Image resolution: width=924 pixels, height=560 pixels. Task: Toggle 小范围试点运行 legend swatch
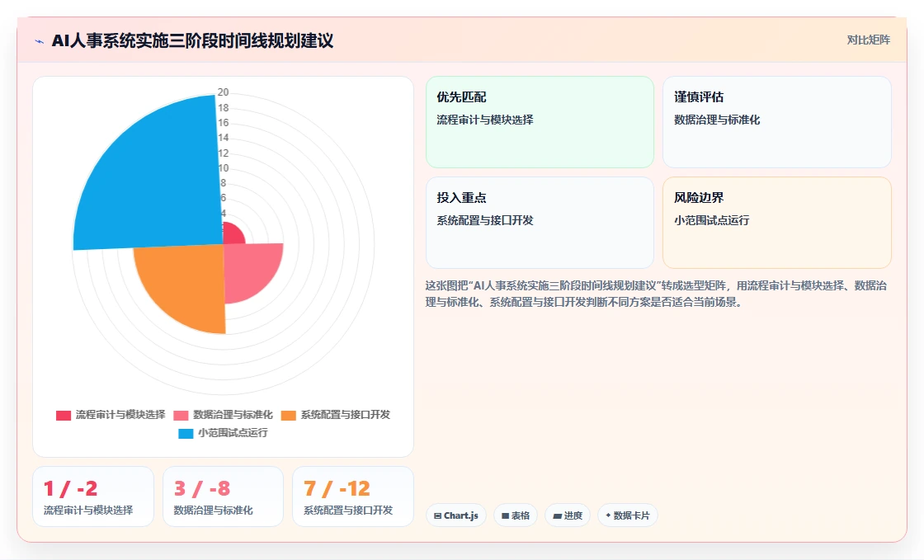186,433
